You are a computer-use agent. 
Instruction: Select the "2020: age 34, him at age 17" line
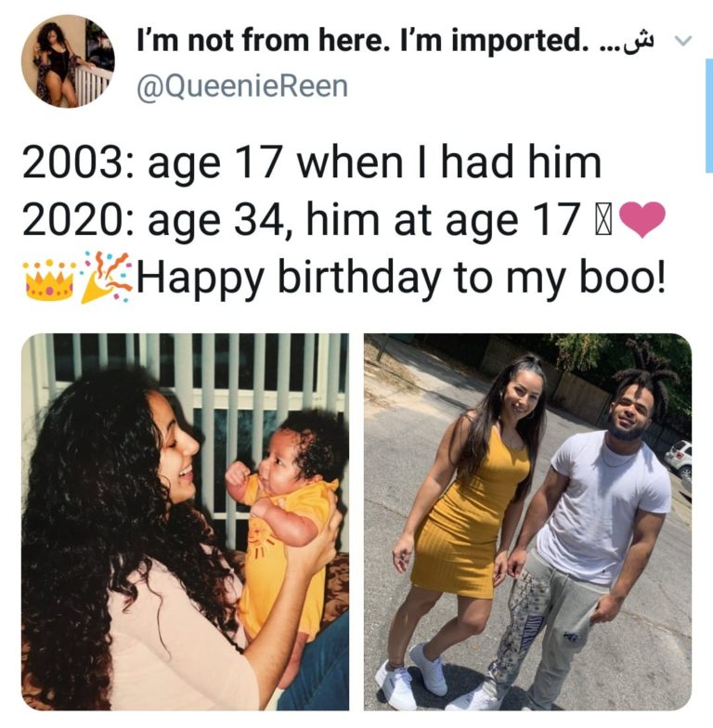coord(301,220)
